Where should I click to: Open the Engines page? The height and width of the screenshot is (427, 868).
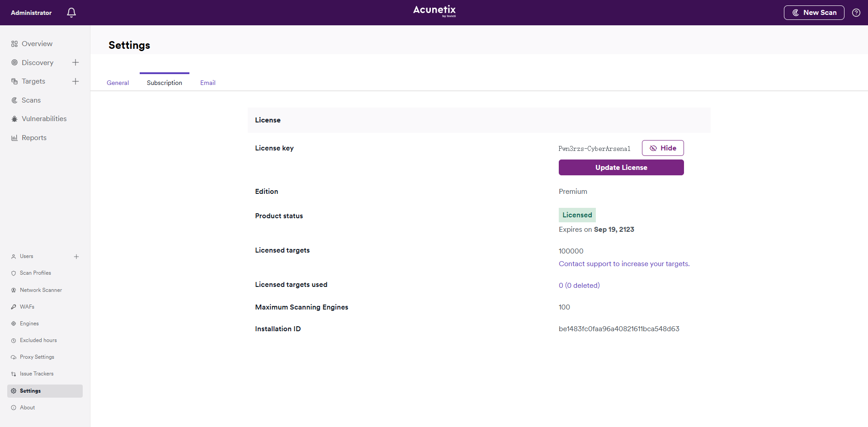coord(29,324)
